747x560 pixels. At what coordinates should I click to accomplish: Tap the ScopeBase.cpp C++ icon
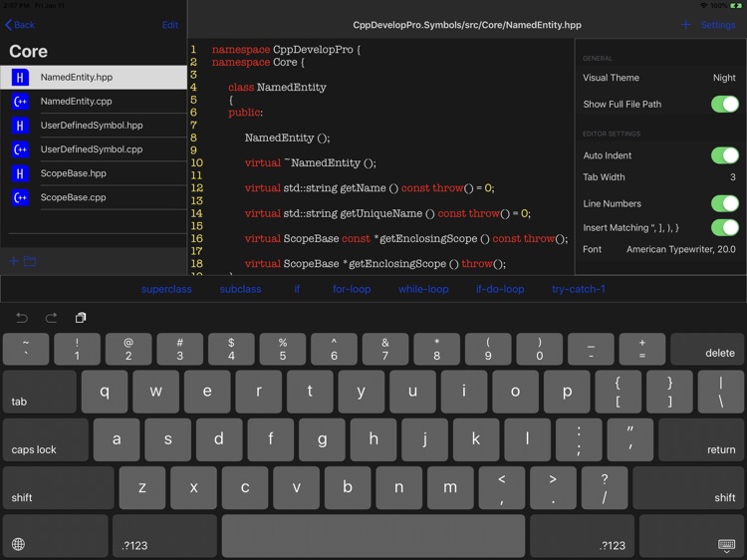[20, 197]
